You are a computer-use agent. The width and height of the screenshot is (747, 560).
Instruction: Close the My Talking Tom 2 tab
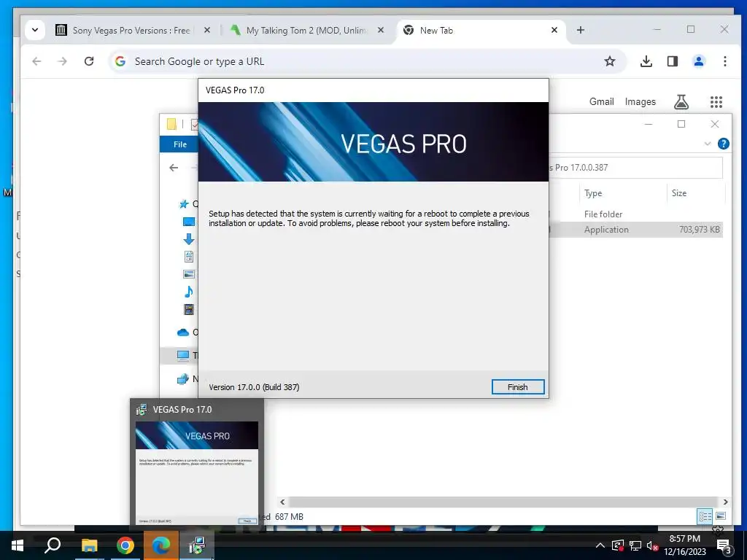pyautogui.click(x=381, y=30)
